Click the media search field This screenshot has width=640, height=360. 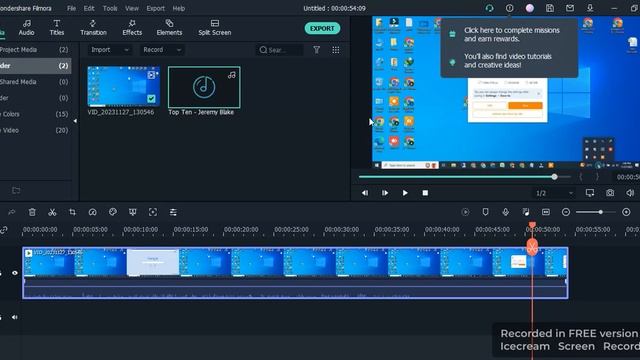280,50
